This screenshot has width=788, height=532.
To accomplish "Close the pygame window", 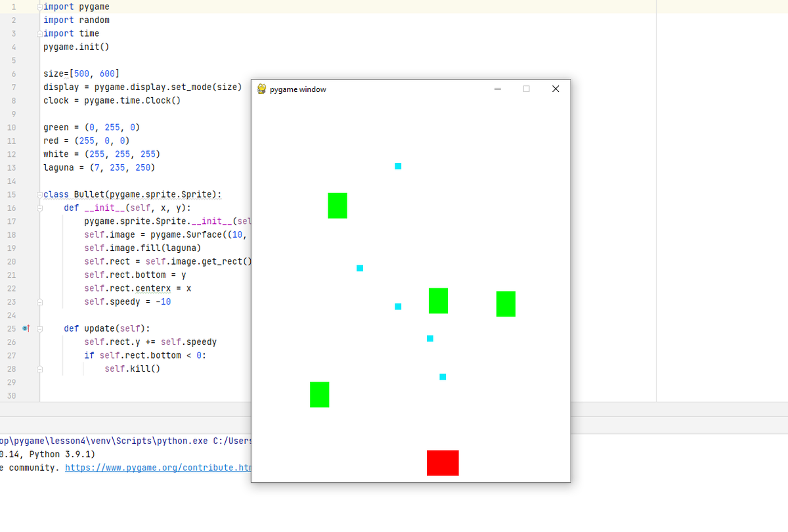I will pos(556,89).
